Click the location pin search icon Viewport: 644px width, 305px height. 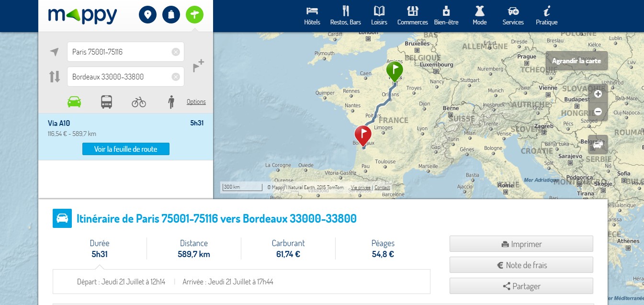click(148, 15)
